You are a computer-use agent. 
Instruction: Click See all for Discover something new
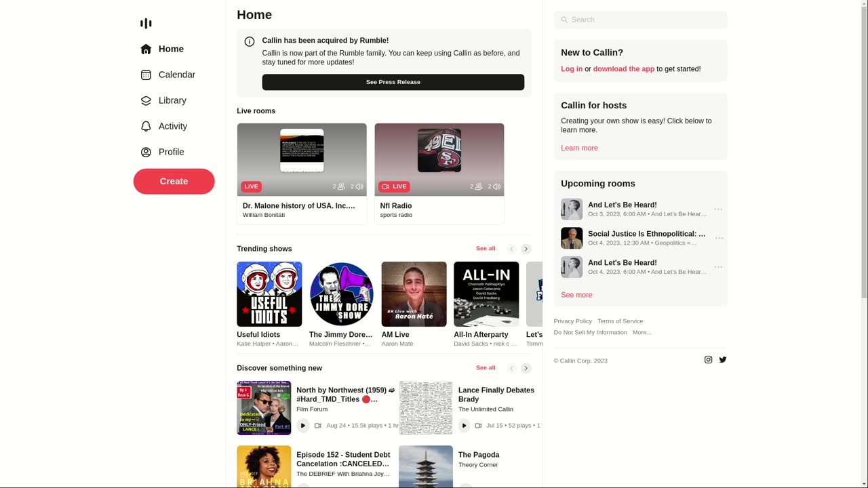(x=486, y=368)
